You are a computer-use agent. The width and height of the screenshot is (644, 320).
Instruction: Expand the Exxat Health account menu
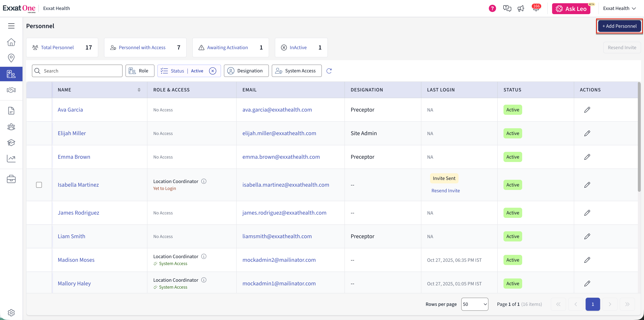tap(619, 9)
